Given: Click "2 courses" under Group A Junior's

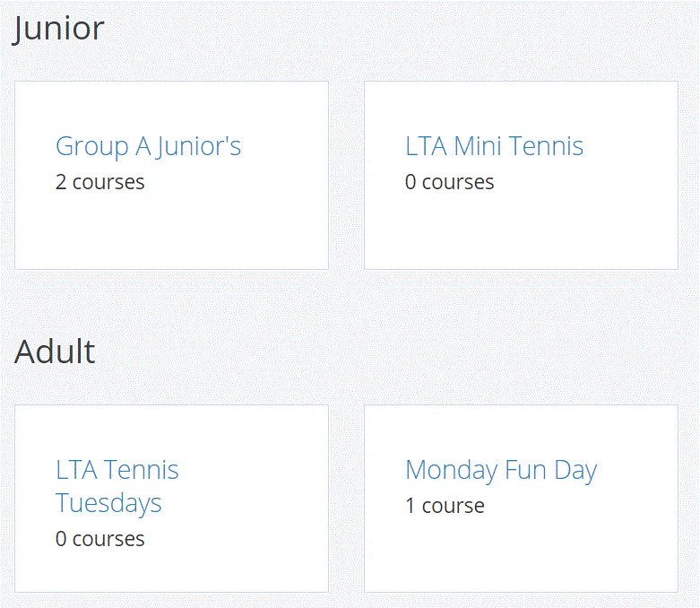Looking at the screenshot, I should [99, 182].
